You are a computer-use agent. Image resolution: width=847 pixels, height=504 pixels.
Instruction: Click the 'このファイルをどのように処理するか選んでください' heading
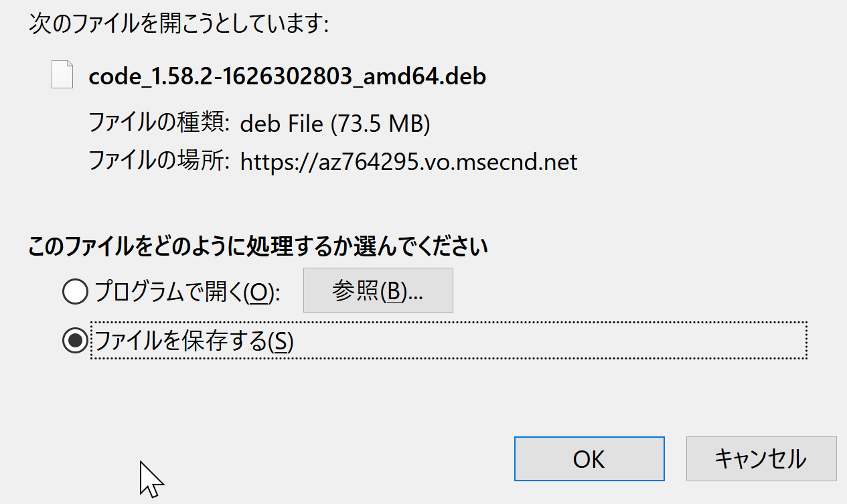[258, 247]
